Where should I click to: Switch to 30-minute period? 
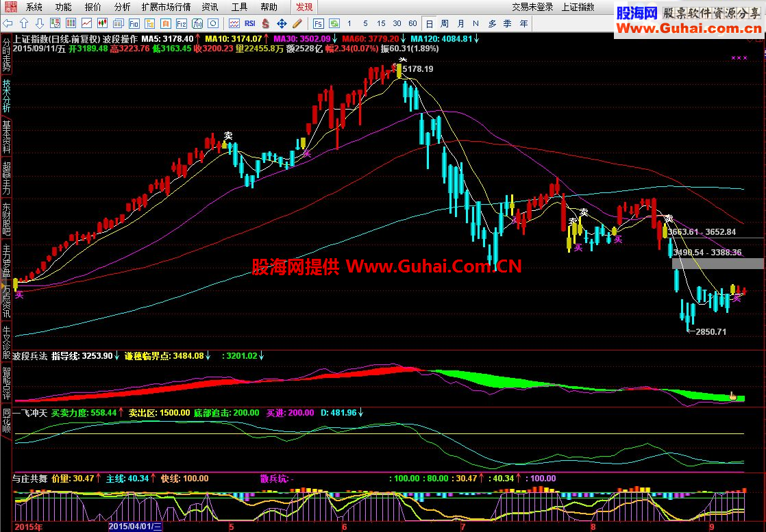397,23
